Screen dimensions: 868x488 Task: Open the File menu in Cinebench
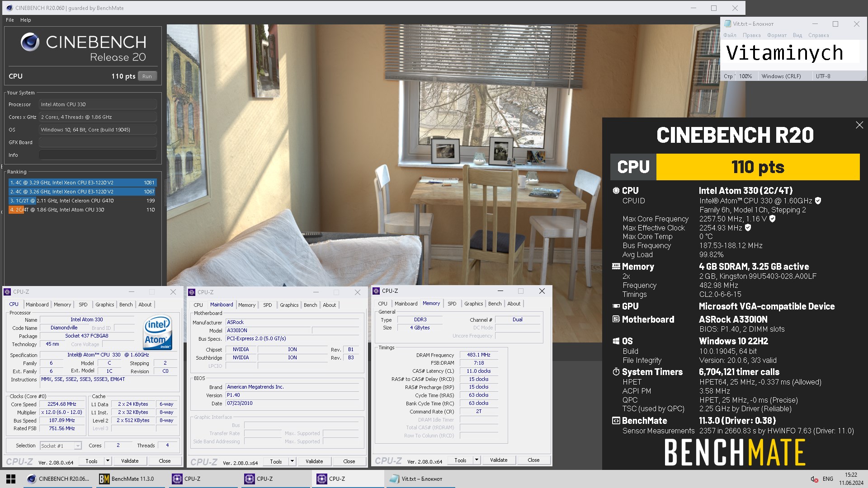click(10, 20)
